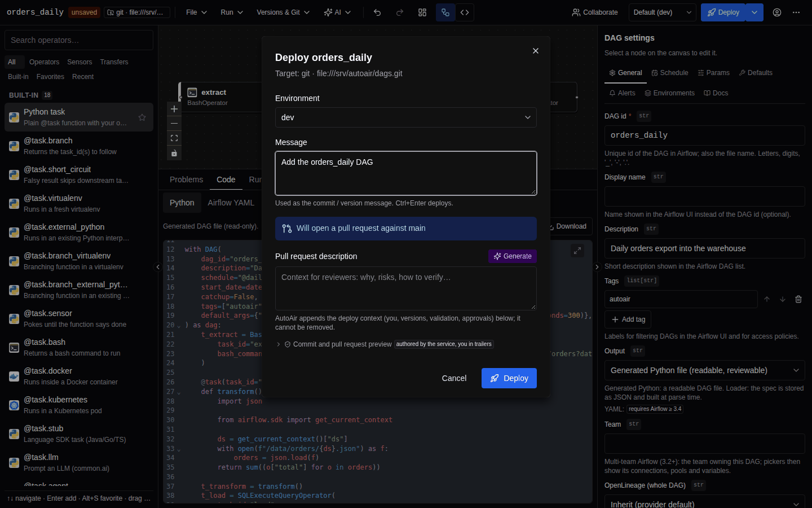Zoom out on the canvas with minus

(174, 124)
